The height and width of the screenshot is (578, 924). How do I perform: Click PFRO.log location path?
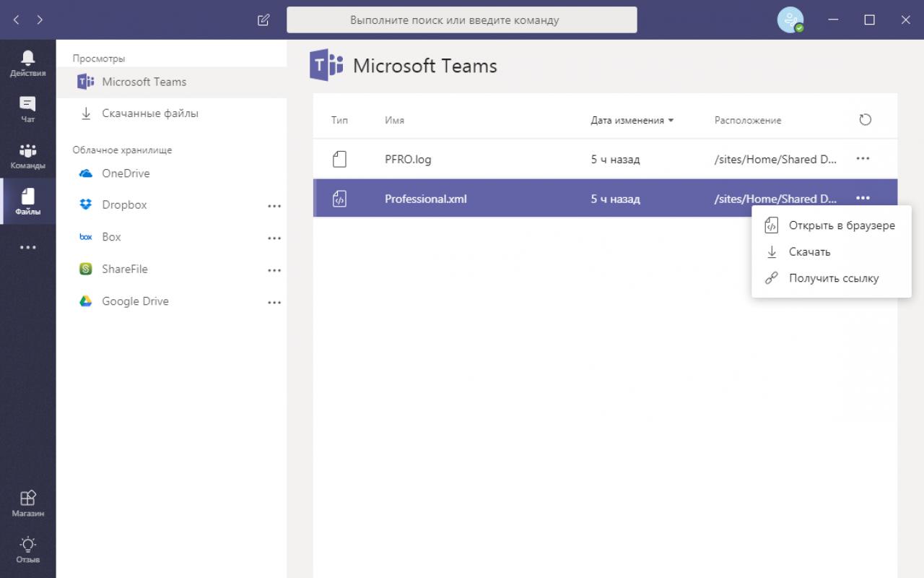tap(775, 160)
